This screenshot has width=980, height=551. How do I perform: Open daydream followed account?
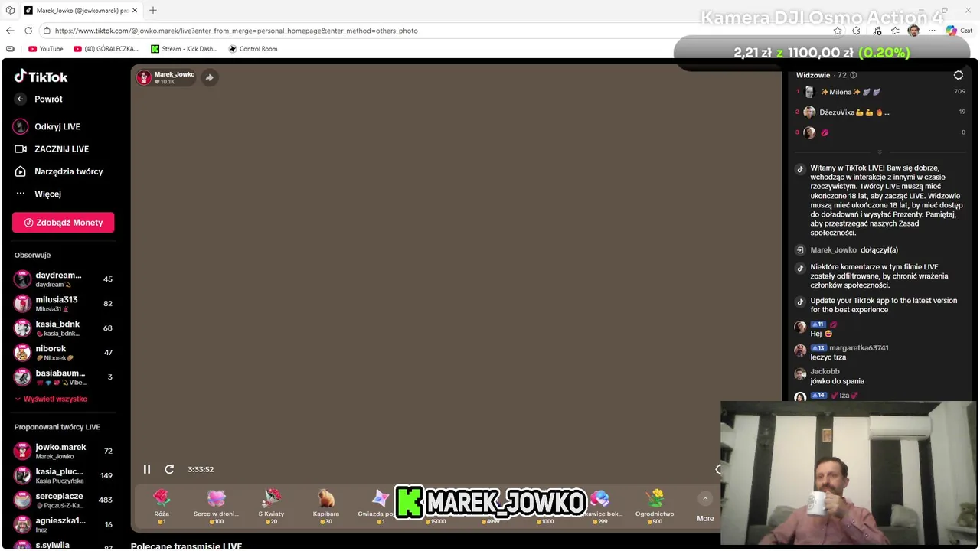coord(64,279)
